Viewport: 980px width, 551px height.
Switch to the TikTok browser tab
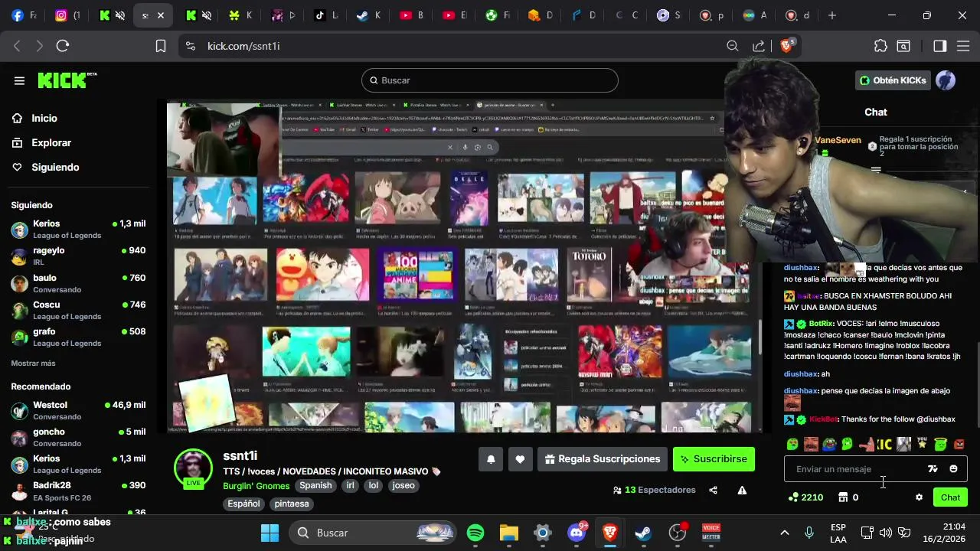[327, 15]
